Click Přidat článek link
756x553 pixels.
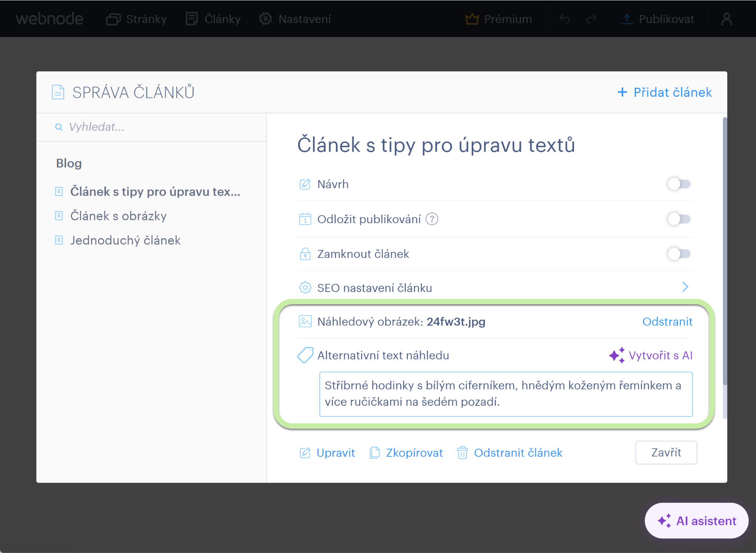(x=665, y=92)
